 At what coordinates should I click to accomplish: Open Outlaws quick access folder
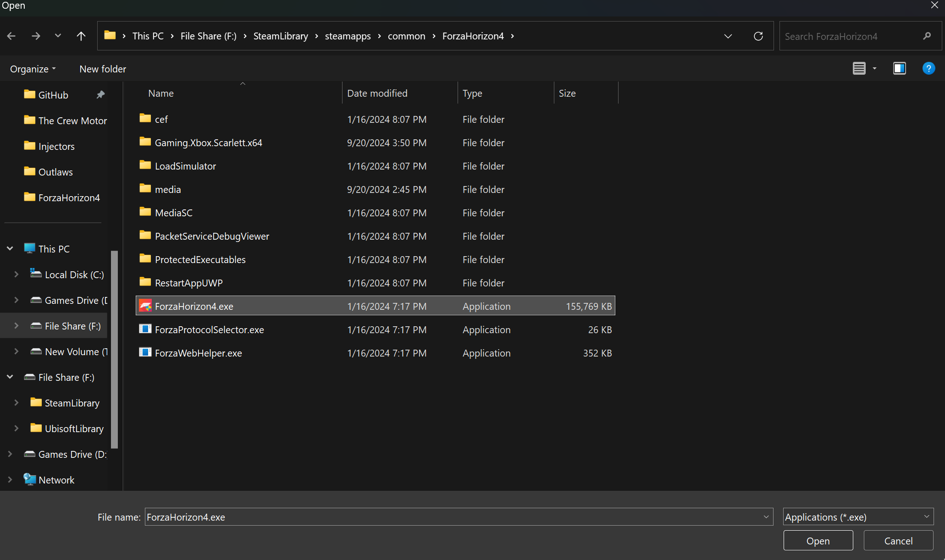point(55,172)
